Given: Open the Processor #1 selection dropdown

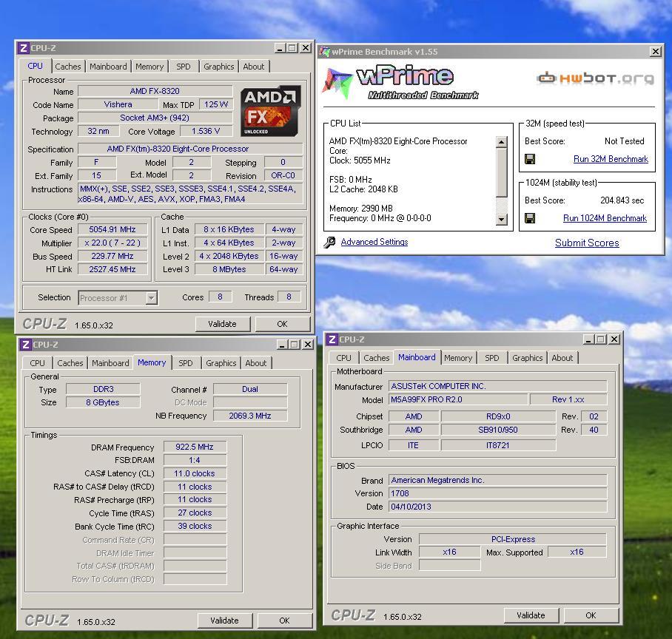Looking at the screenshot, I should pyautogui.click(x=151, y=298).
